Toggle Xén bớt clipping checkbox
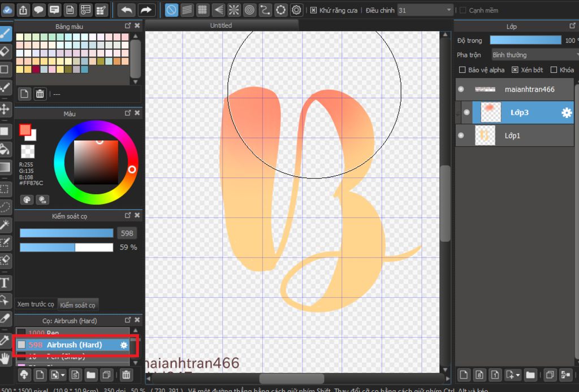Viewport: 579px width, 392px height. coord(515,69)
